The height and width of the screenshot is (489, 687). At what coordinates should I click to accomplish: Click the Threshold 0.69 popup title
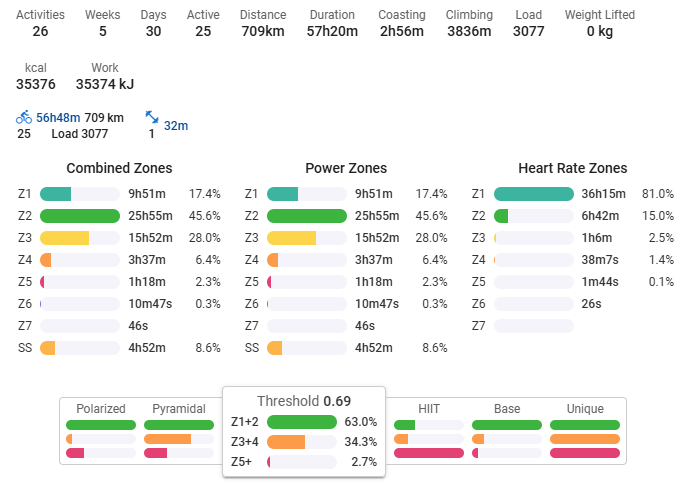[303, 400]
